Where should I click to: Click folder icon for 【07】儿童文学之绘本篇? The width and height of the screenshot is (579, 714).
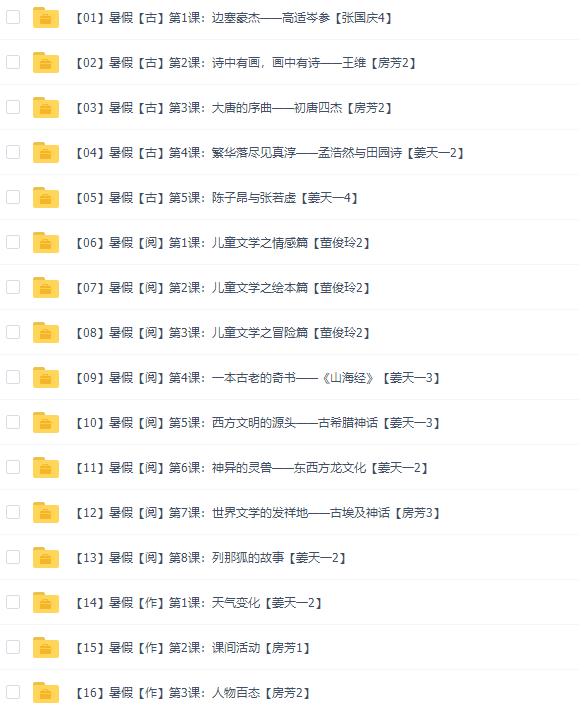click(46, 287)
